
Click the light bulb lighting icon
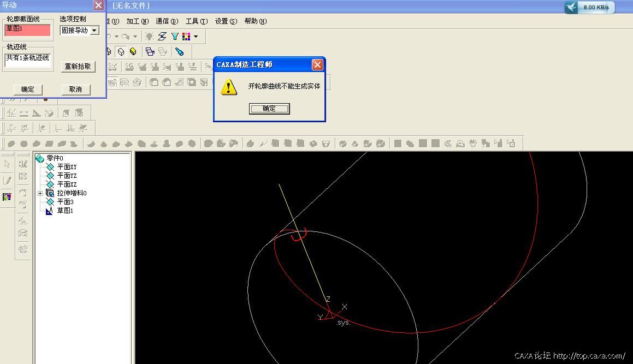coord(149,37)
